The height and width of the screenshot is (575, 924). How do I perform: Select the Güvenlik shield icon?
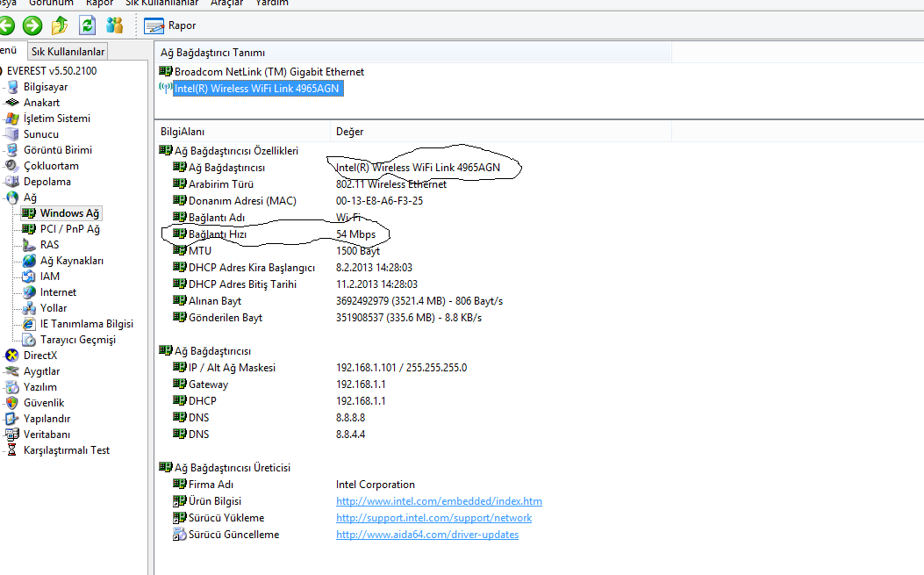click(x=12, y=403)
